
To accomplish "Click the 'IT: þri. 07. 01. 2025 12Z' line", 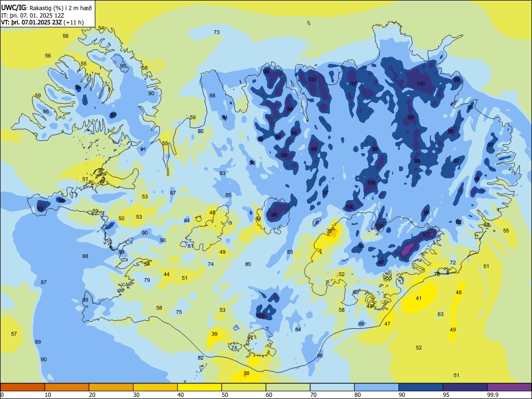I will [33, 15].
